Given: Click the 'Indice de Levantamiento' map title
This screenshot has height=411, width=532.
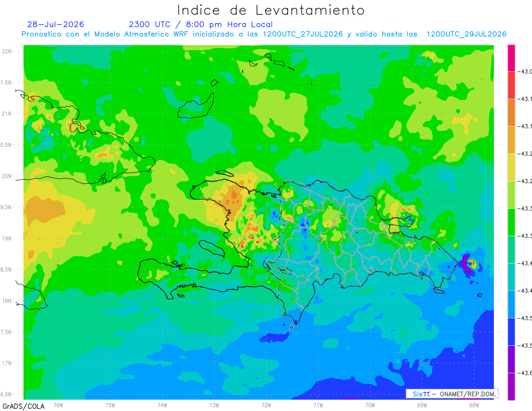Looking at the screenshot, I should (271, 10).
